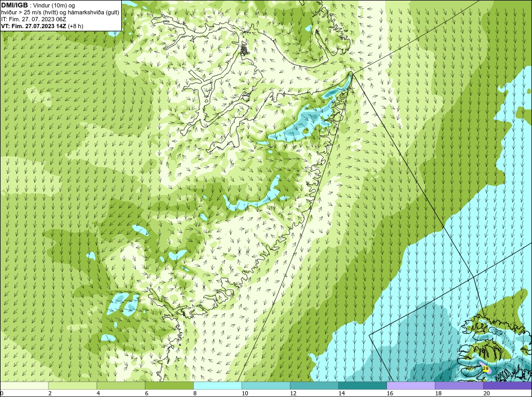Image resolution: width=532 pixels, height=397 pixels.
Task: Click the legend scale value '8'
Action: tap(195, 393)
